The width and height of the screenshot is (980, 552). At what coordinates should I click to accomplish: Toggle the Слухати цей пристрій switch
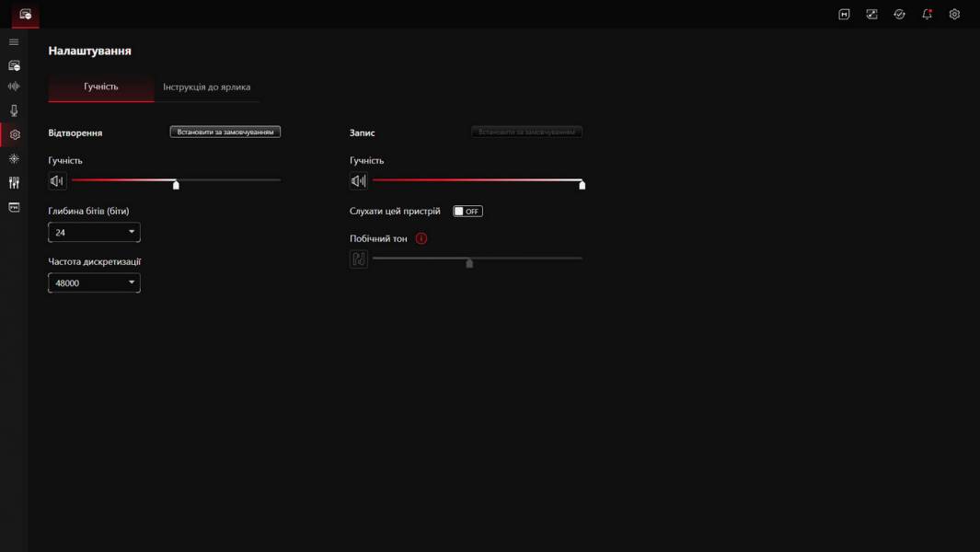(x=467, y=212)
